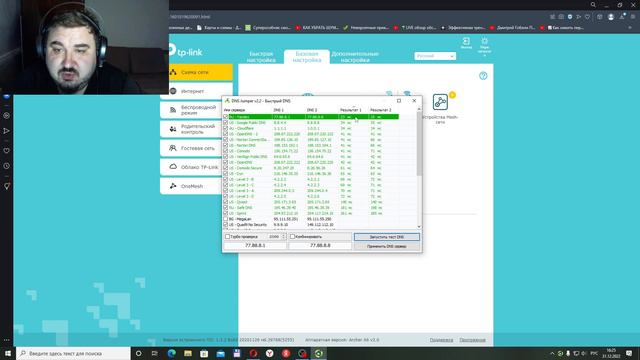Select the US - Dyn server row
Screen dimensions: 640x360
311,174
